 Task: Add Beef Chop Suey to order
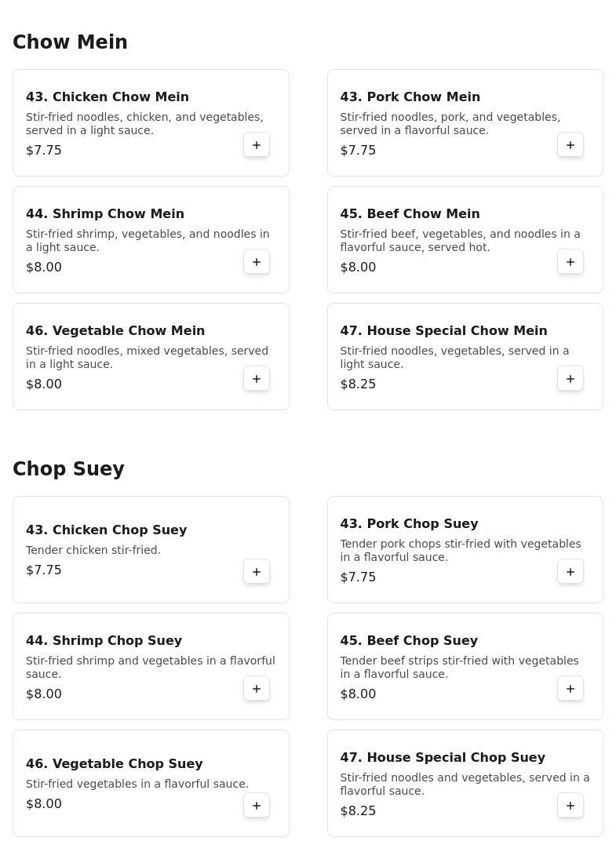570,689
